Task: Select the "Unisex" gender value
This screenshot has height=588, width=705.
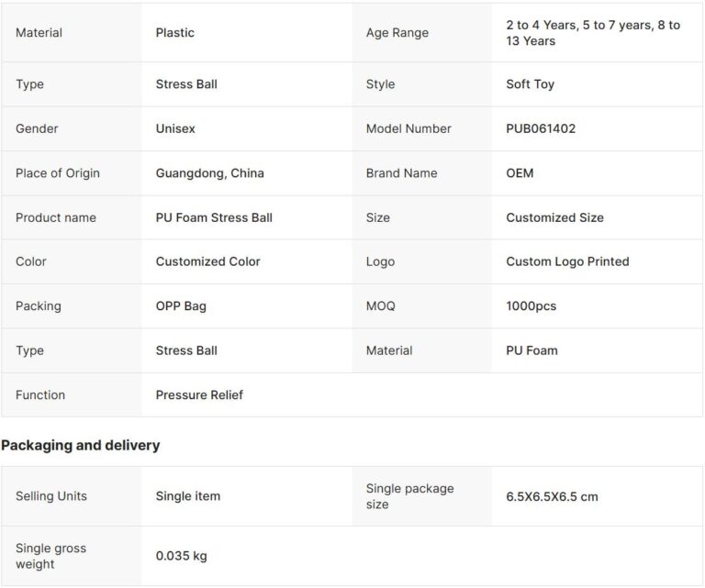Action: point(175,128)
